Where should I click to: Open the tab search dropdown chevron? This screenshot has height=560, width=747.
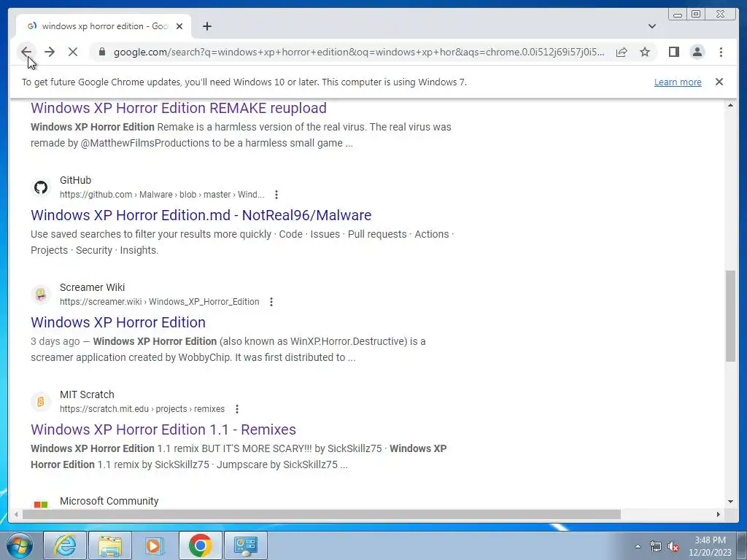point(652,26)
